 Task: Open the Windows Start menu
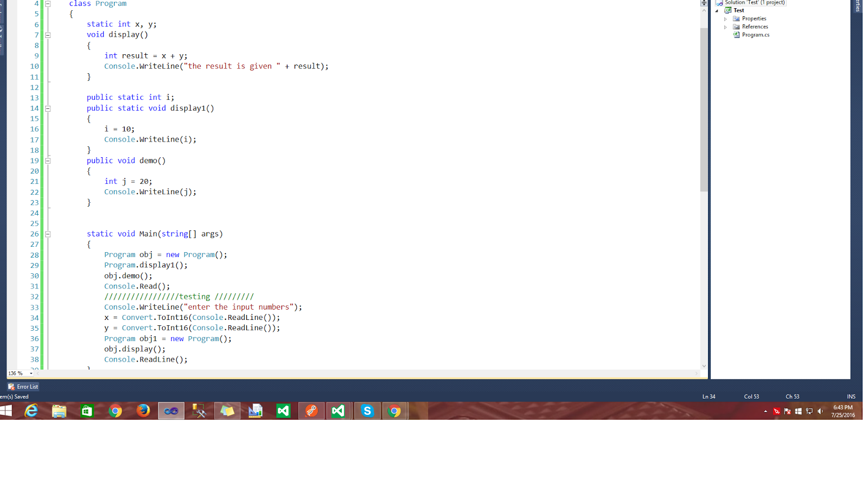point(6,411)
